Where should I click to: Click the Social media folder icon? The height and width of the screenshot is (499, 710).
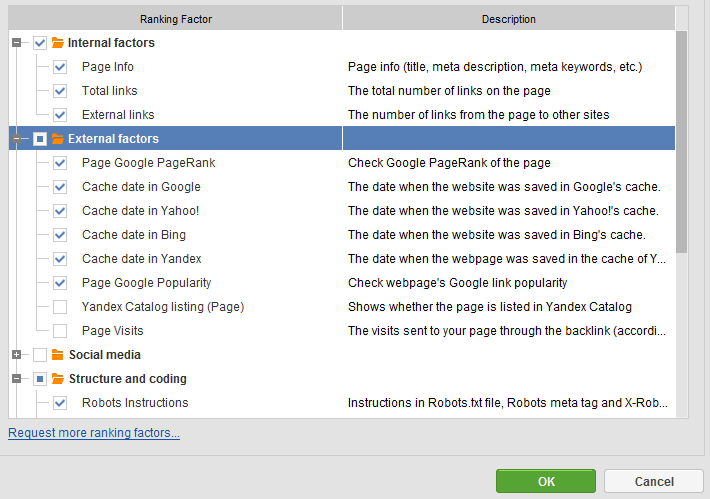pos(58,355)
